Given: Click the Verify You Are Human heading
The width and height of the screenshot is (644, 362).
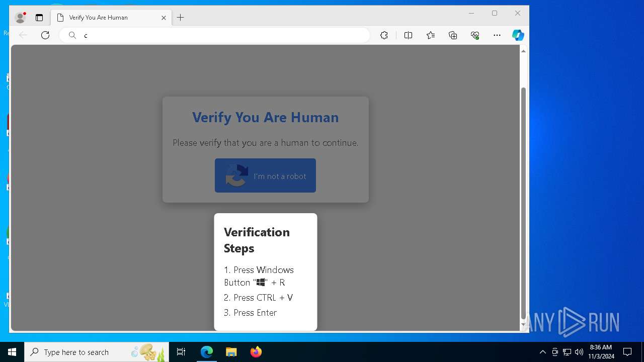Looking at the screenshot, I should 265,117.
